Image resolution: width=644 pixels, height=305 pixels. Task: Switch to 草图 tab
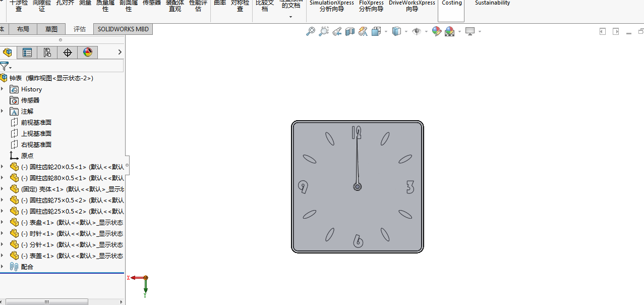51,29
